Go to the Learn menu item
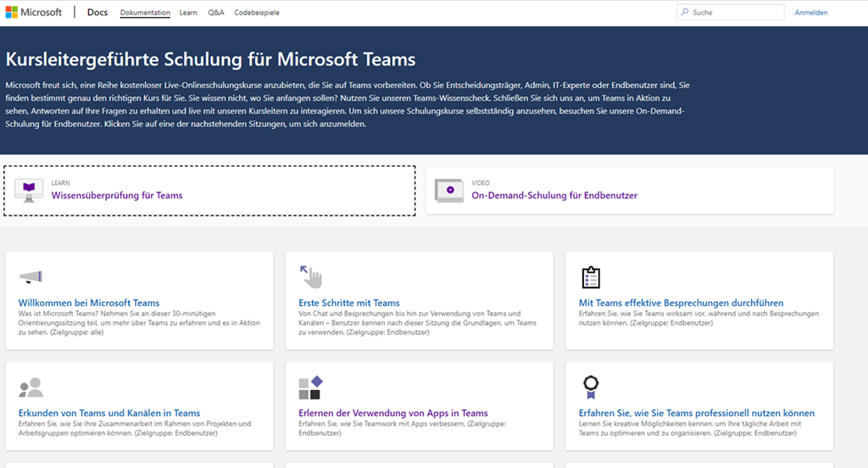 coord(188,12)
